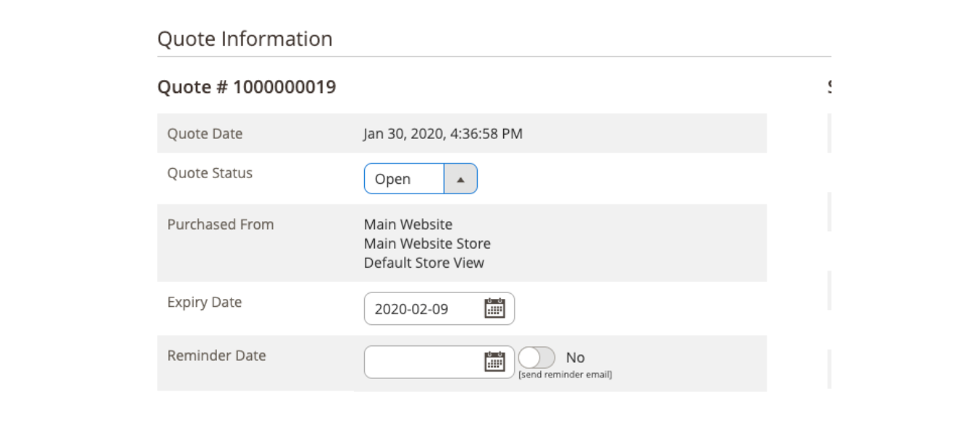The height and width of the screenshot is (448, 980).
Task: Click the 'Default Store View' text line
Action: [x=424, y=263]
